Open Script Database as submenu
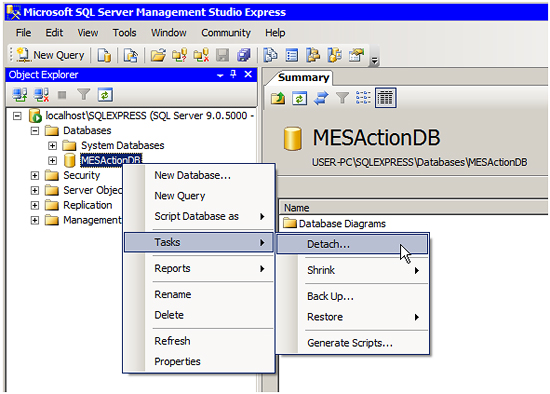Screen dimensions: 550x394 [x=199, y=216]
